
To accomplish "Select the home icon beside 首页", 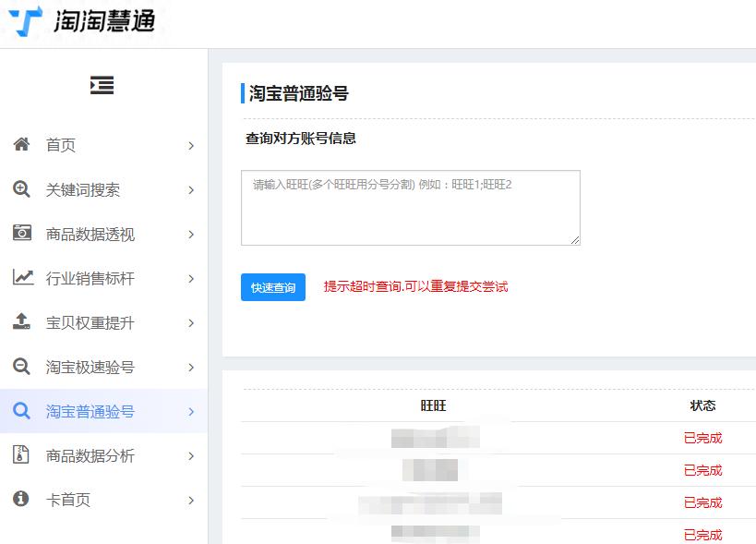I will click(22, 145).
